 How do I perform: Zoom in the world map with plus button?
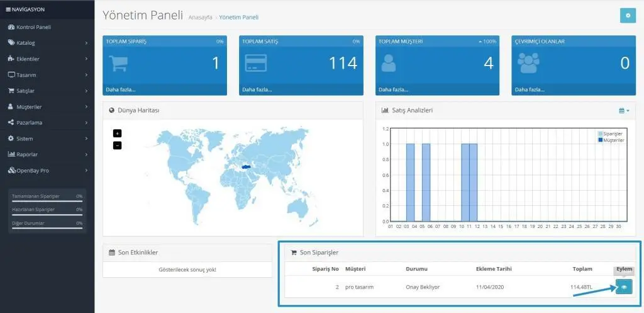pyautogui.click(x=117, y=134)
